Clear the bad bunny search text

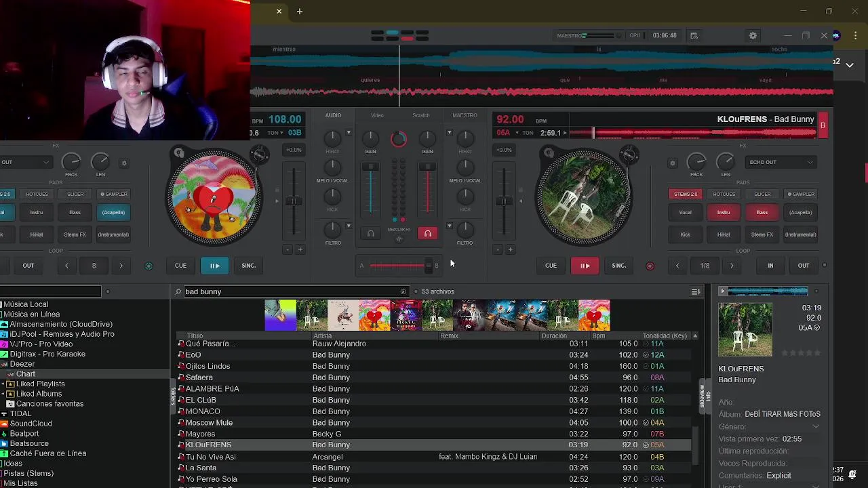[x=403, y=291]
